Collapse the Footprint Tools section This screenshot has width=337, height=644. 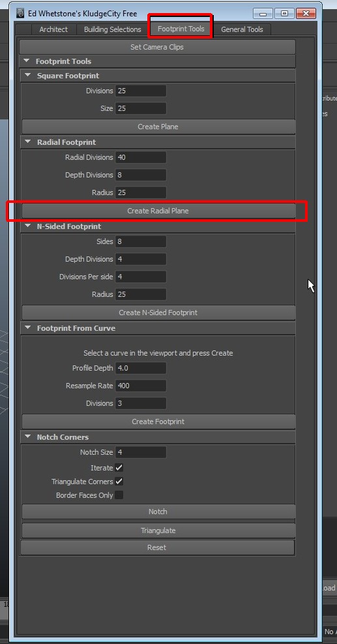click(27, 61)
